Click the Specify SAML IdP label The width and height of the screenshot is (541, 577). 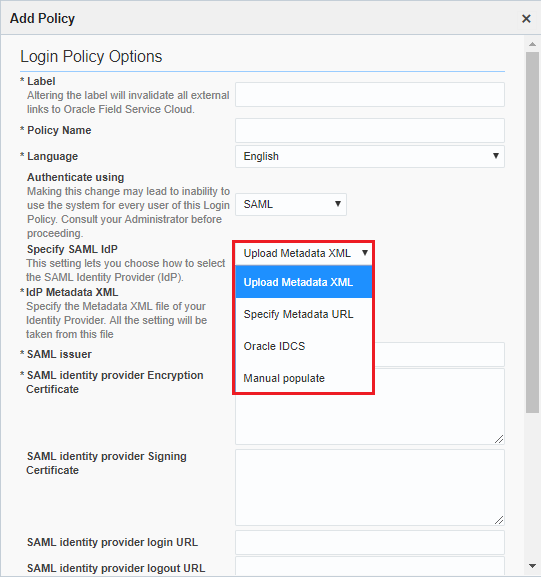tap(72, 249)
